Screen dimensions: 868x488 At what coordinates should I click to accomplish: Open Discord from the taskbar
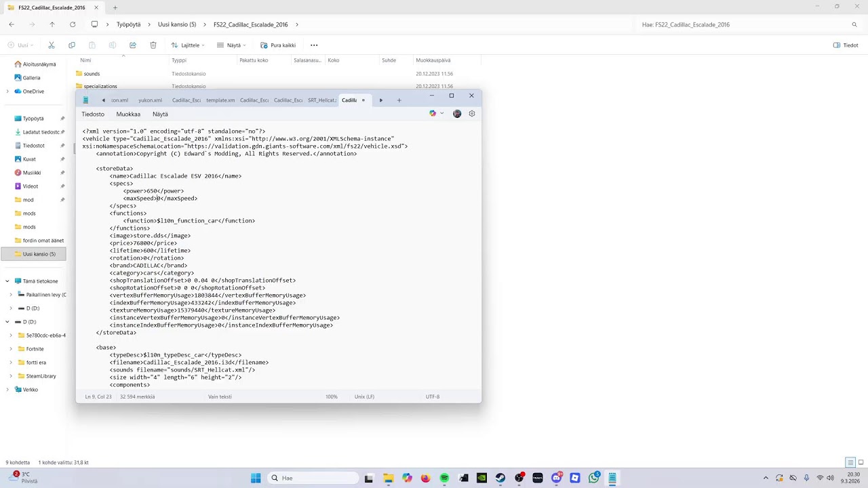click(557, 478)
